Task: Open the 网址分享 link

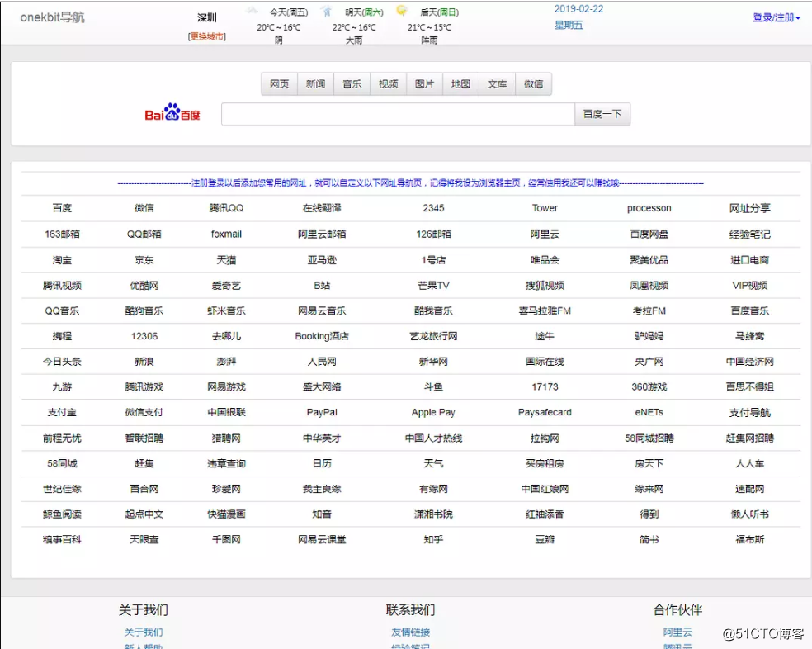Action: click(x=750, y=208)
